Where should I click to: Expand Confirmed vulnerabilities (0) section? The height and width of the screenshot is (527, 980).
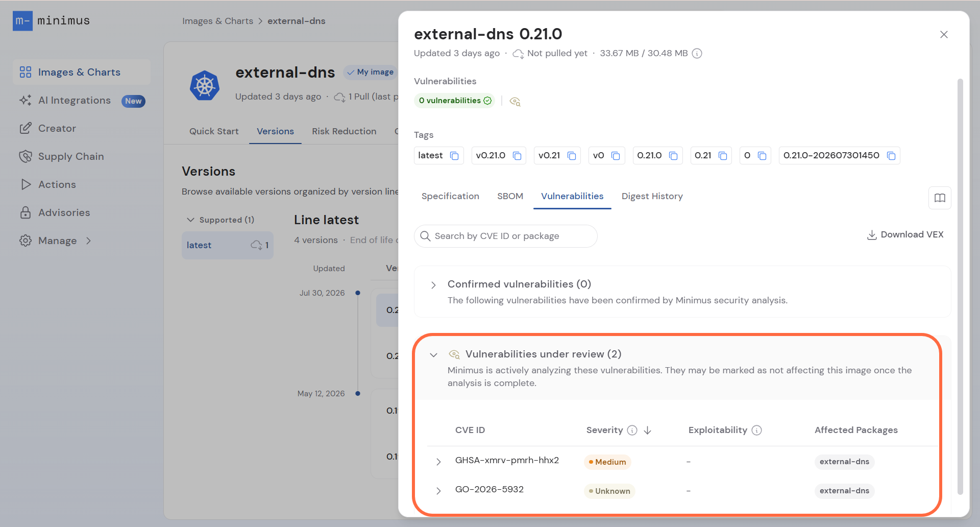click(433, 285)
